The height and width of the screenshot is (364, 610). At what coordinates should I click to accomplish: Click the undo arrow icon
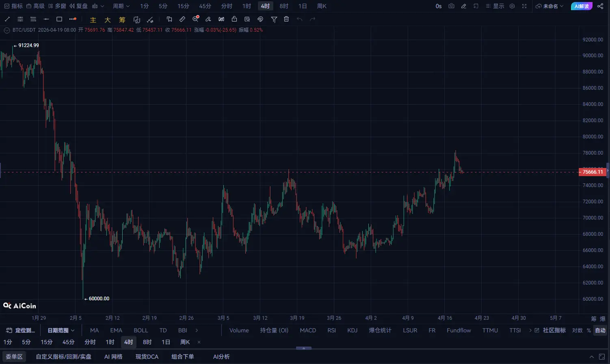click(x=299, y=19)
